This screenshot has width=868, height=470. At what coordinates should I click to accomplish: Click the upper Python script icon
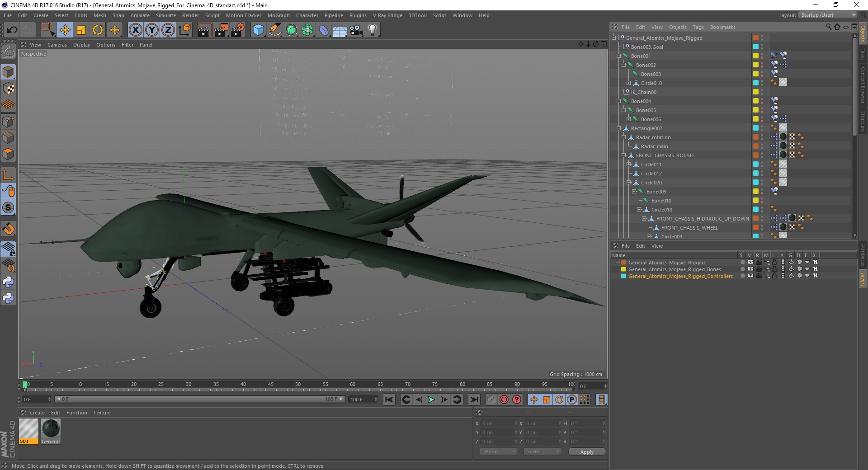click(8, 282)
